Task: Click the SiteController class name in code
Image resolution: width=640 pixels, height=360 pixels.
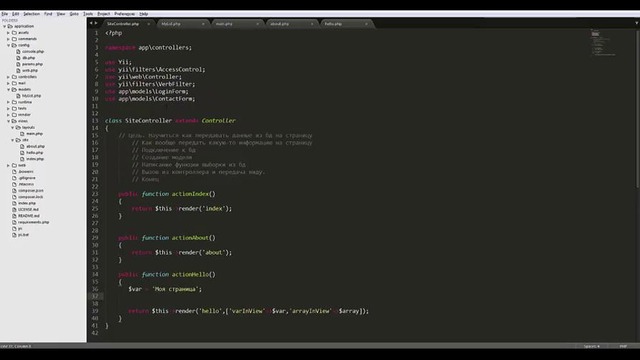Action: point(148,121)
